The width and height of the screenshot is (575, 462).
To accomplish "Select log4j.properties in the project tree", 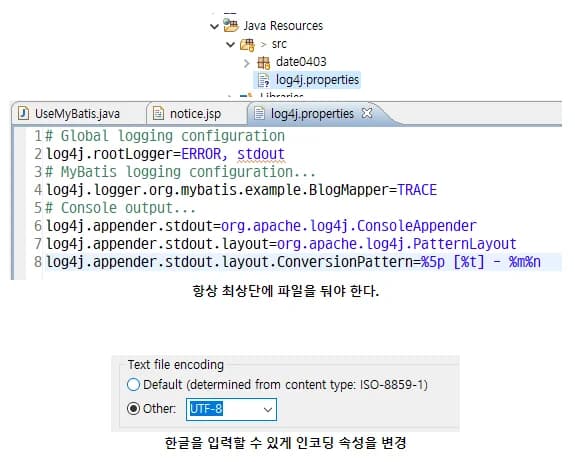I will pyautogui.click(x=317, y=80).
